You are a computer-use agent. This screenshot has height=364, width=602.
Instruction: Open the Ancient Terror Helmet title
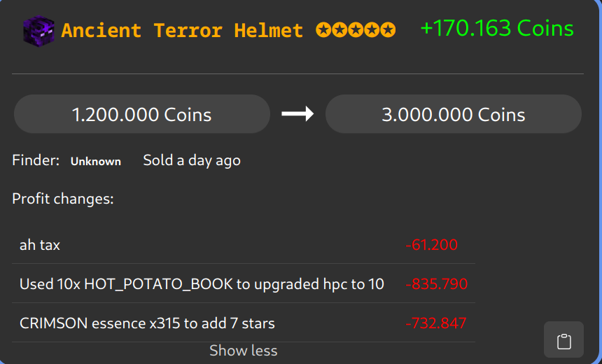(x=182, y=31)
